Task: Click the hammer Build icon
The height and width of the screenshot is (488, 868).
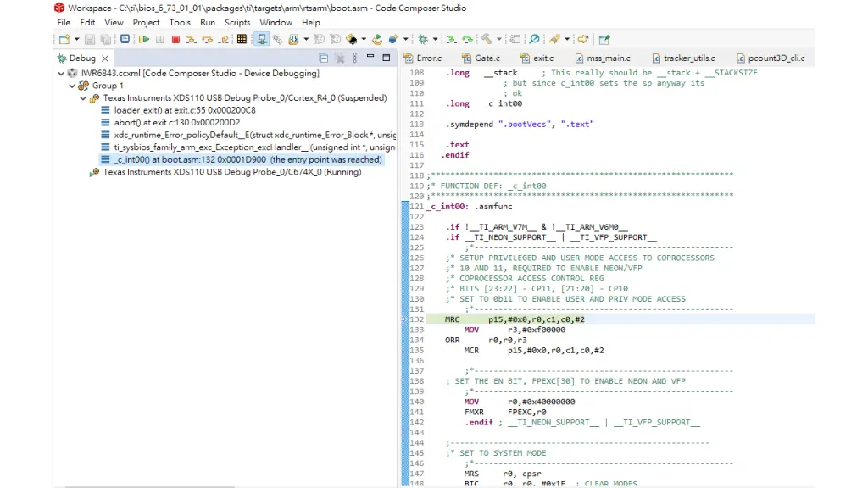Action: (x=487, y=39)
